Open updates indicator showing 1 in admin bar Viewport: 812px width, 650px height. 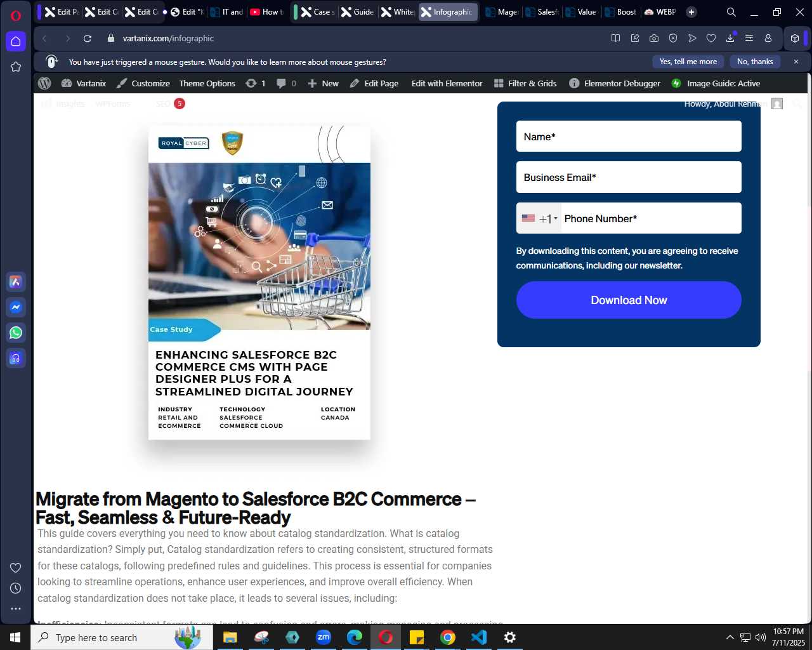tap(256, 83)
